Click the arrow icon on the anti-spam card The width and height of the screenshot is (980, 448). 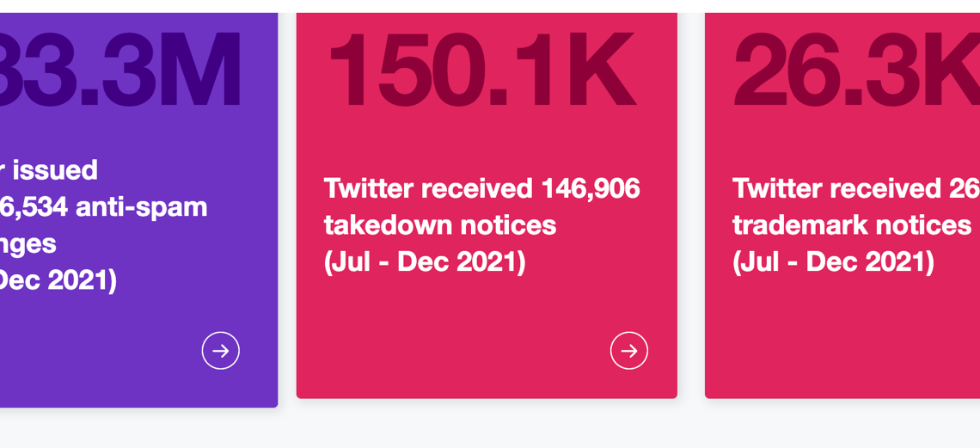[221, 351]
